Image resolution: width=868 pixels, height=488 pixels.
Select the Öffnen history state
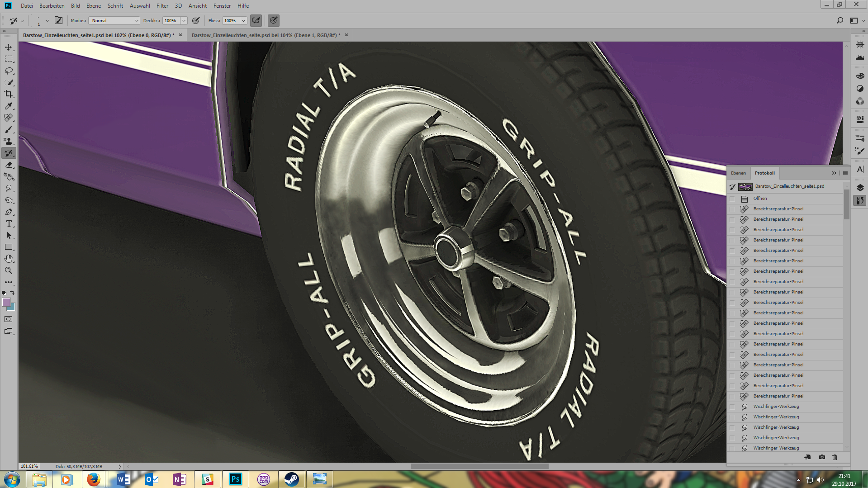[x=786, y=199]
